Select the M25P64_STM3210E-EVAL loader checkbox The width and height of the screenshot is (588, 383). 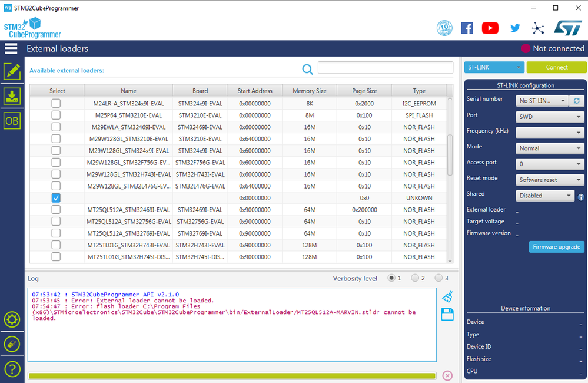click(56, 115)
